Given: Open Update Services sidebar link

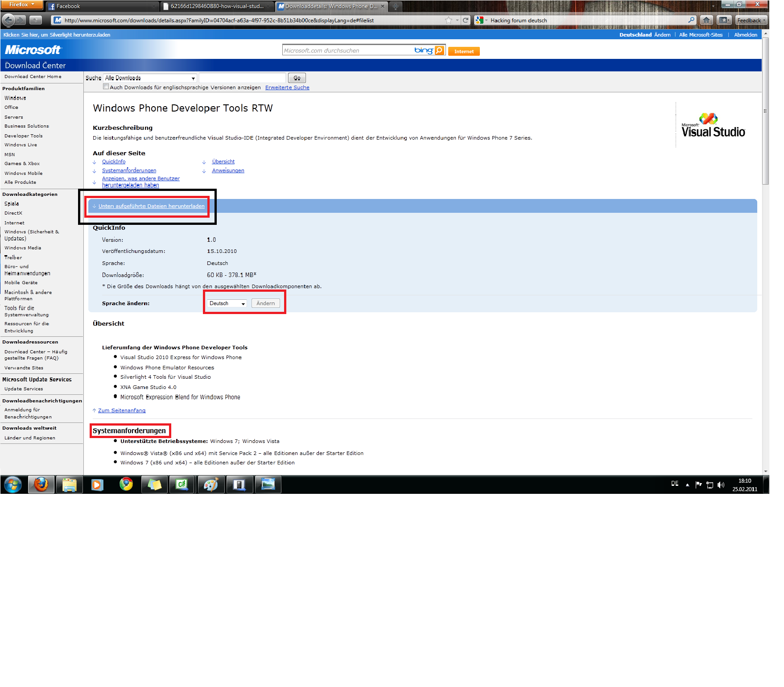Looking at the screenshot, I should [x=24, y=389].
